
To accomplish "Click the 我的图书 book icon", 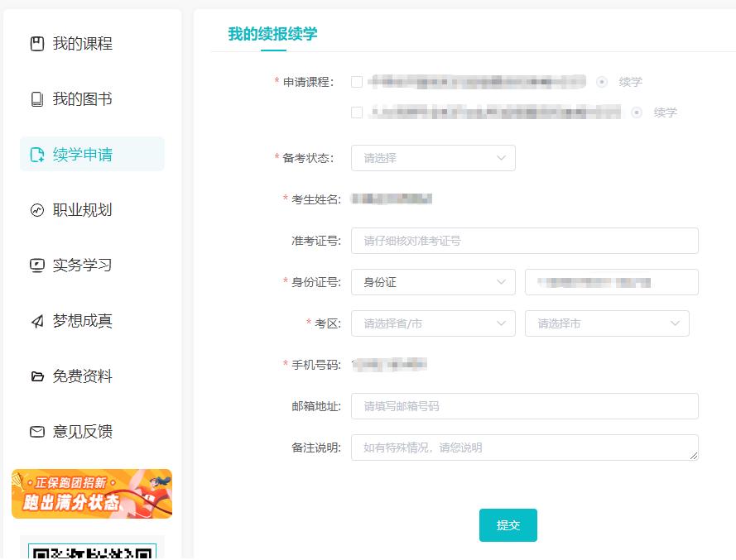I will [36, 99].
